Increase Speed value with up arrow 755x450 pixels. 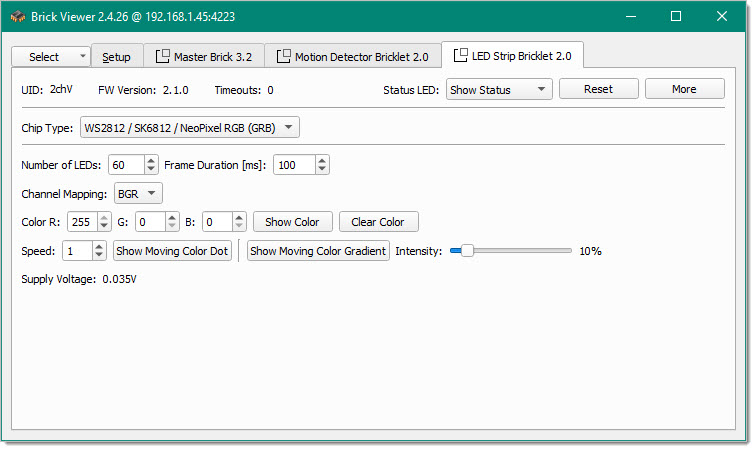point(99,246)
